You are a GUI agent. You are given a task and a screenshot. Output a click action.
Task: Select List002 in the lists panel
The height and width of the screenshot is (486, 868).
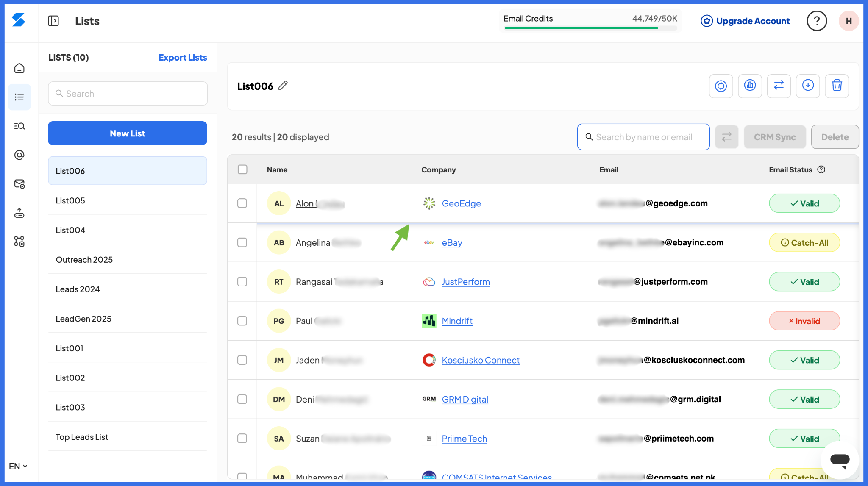tap(128, 378)
